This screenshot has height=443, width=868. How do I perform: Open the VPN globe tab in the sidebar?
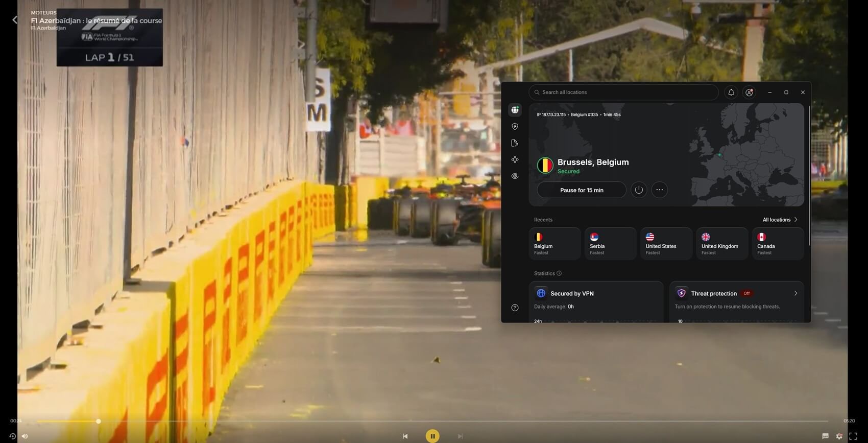click(515, 110)
